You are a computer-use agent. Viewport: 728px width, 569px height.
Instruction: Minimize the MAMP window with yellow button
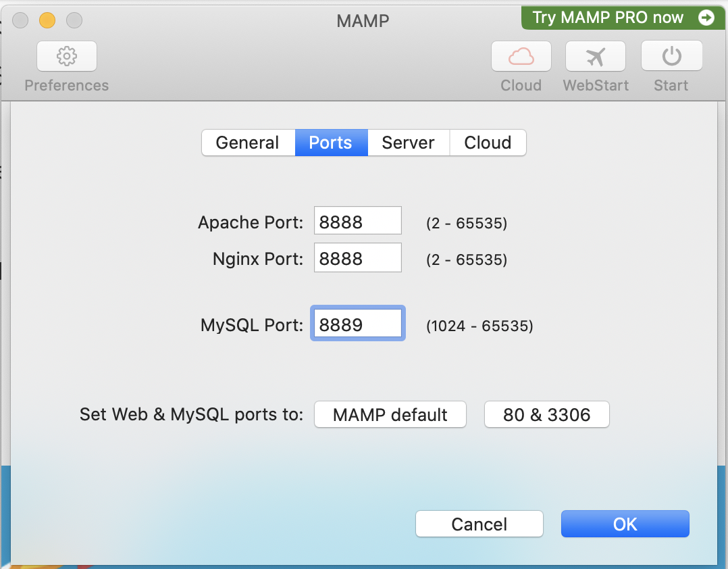tap(47, 20)
